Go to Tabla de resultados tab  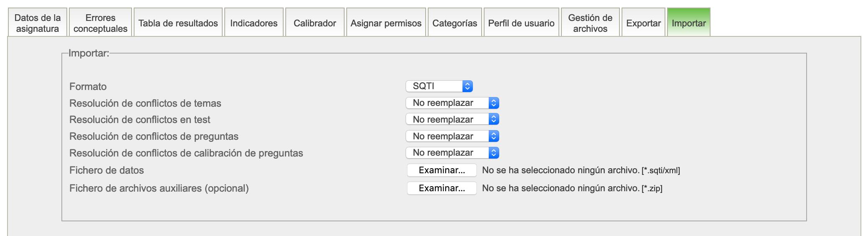(x=178, y=23)
